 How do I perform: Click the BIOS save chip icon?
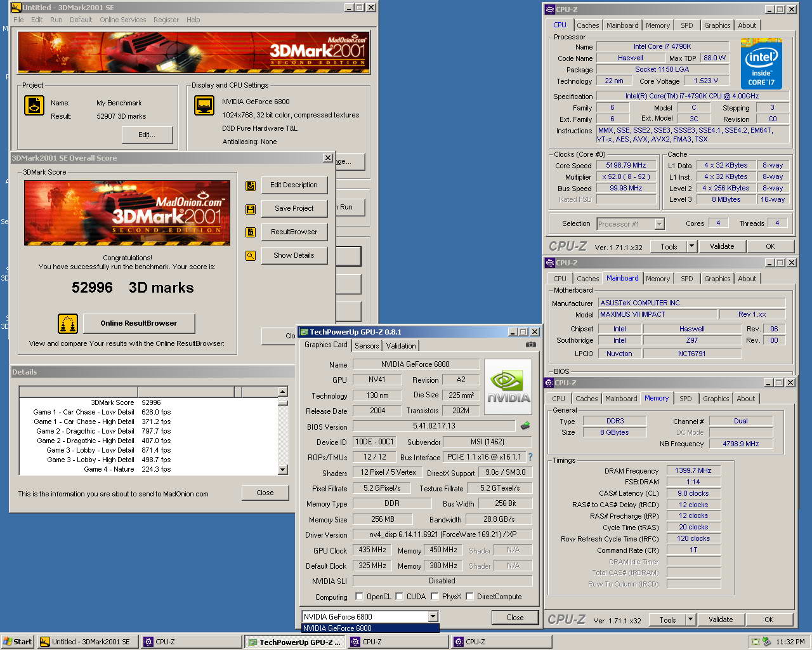[525, 426]
